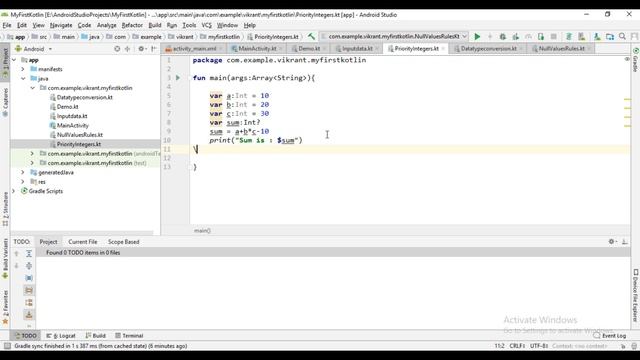The height and width of the screenshot is (360, 640).
Task: Open the Event Log
Action: 610,336
